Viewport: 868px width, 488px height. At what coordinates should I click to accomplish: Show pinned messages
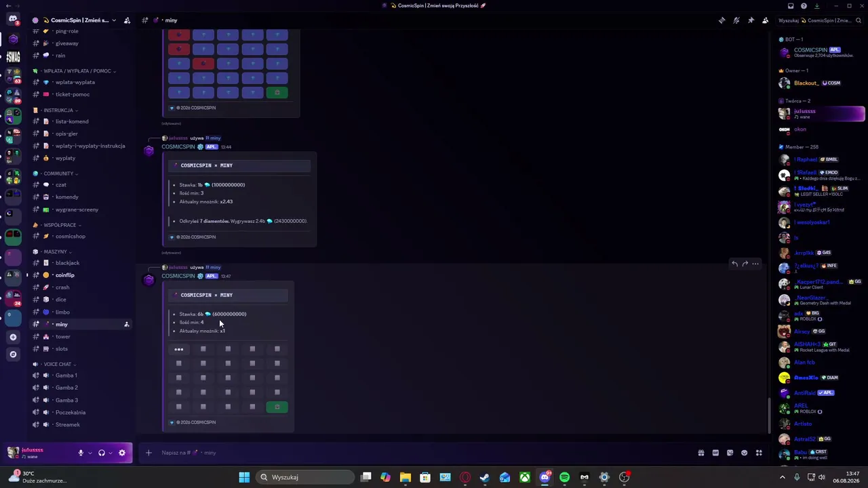click(x=751, y=20)
